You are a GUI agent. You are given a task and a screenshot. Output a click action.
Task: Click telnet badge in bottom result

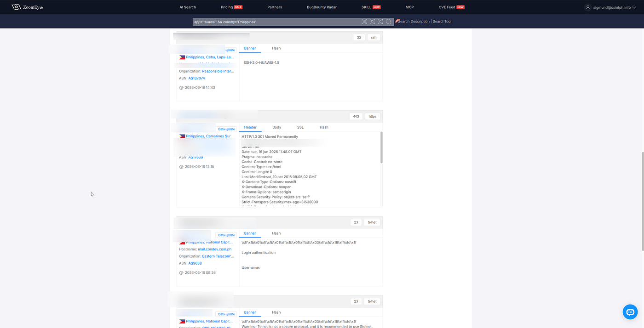372,302
